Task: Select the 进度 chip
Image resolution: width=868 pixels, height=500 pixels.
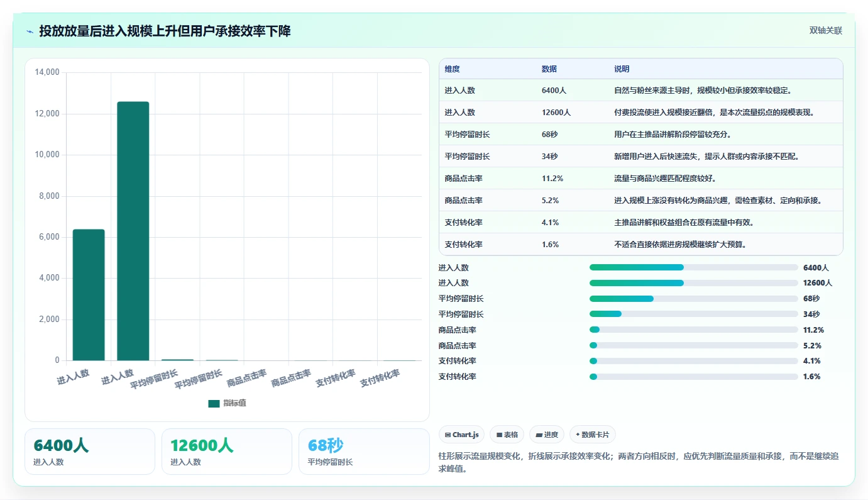Action: coord(547,435)
